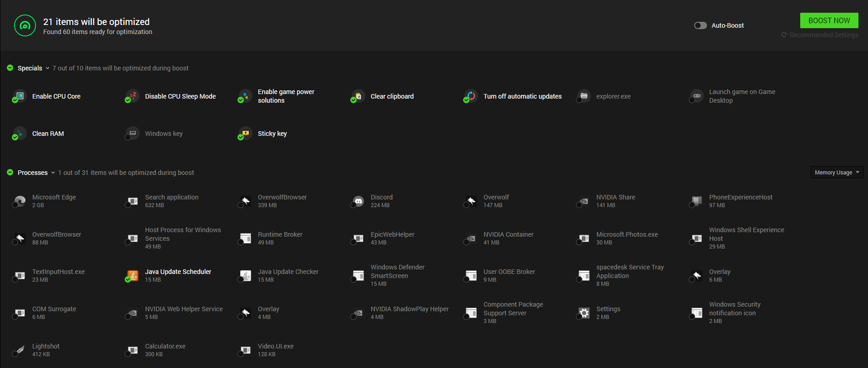
Task: Click Microsoft.Photos.exe process label
Action: [x=627, y=234]
